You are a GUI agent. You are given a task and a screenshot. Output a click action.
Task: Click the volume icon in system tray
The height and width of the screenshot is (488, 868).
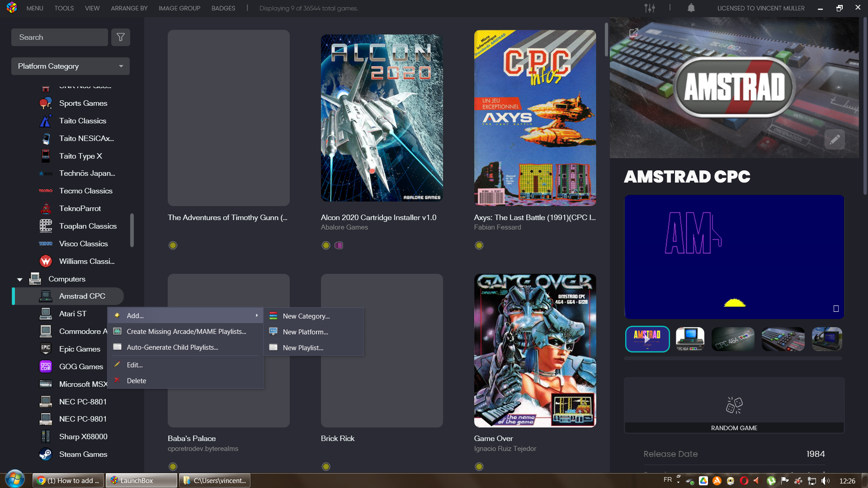826,481
